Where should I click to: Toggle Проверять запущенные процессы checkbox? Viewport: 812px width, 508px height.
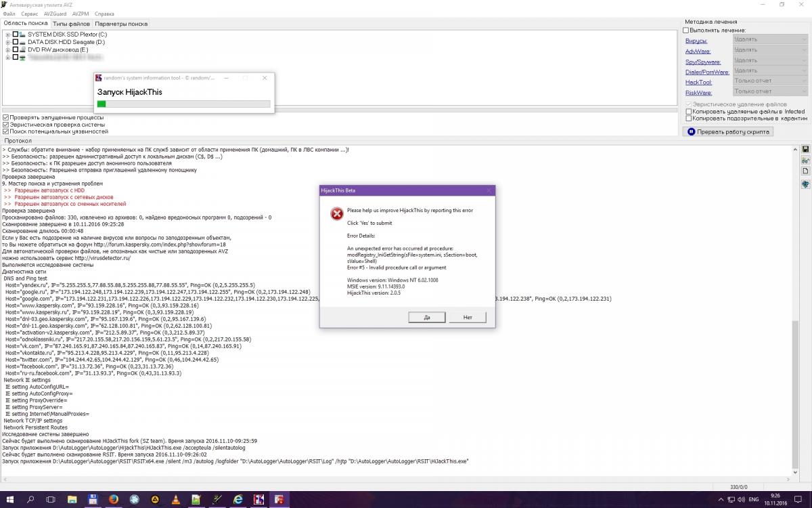(6, 118)
